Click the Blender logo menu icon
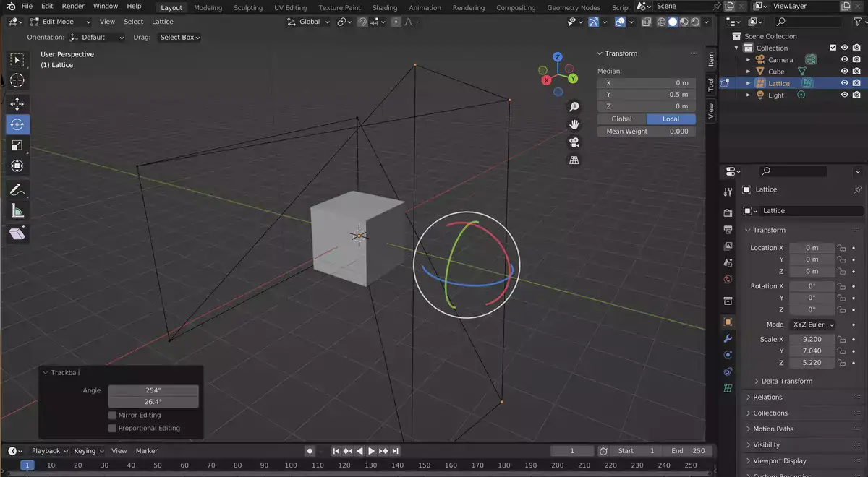This screenshot has width=868, height=477. [x=10, y=6]
